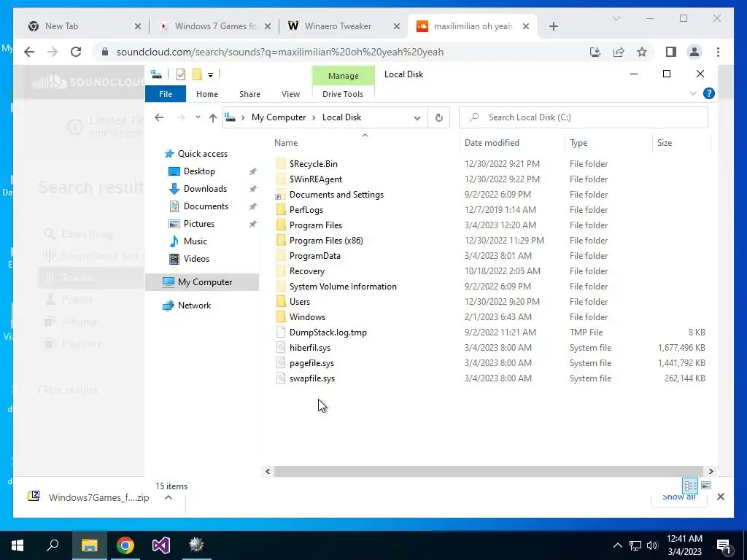Click the horizontal scrollbar track
This screenshot has width=747, height=560.
coord(489,472)
